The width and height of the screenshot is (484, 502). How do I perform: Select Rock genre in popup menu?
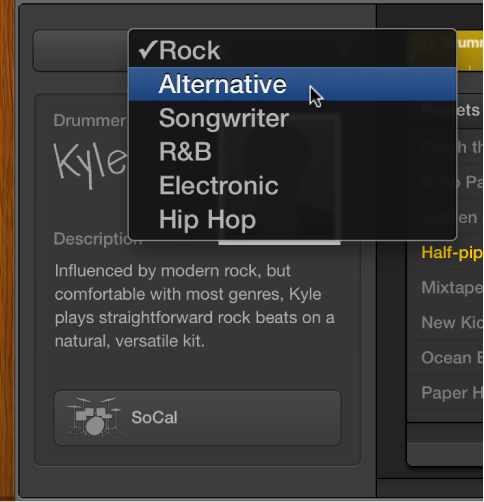pos(292,50)
